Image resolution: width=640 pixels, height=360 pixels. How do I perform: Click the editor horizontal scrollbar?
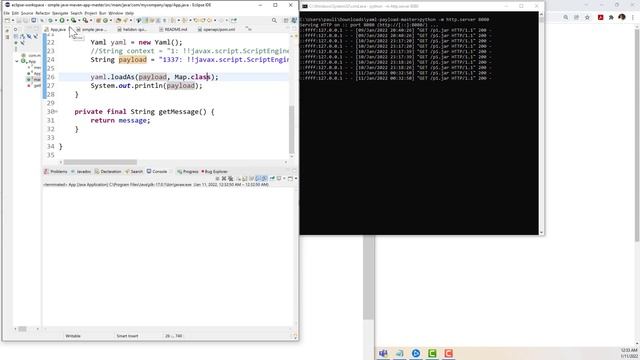pyautogui.click(x=100, y=162)
